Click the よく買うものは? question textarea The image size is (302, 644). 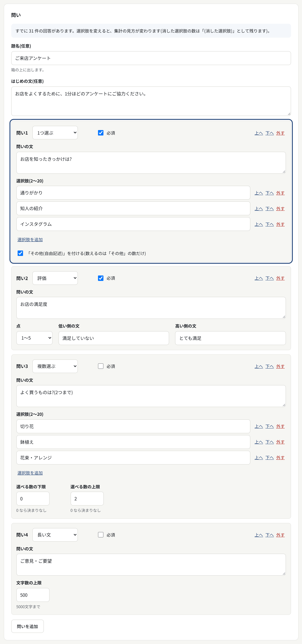click(151, 396)
